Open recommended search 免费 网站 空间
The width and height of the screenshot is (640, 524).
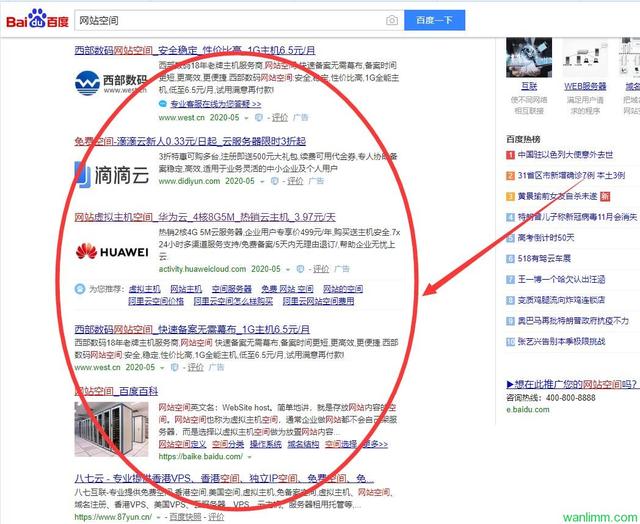287,289
